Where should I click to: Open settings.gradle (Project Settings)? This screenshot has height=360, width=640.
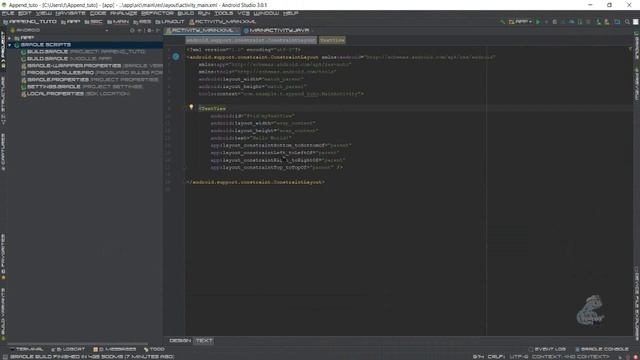pyautogui.click(x=82, y=87)
